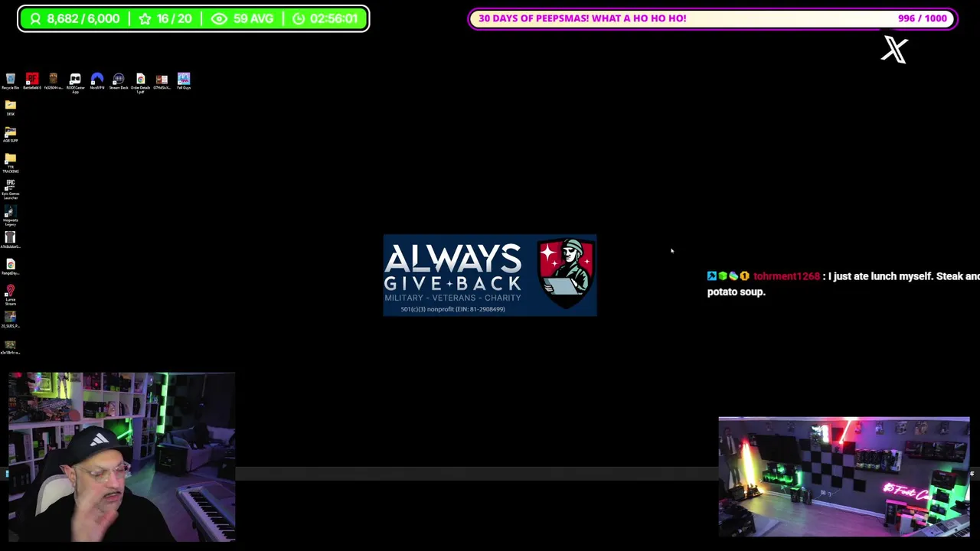Click the Always Give Back charity banner
Image resolution: width=980 pixels, height=551 pixels.
[490, 275]
